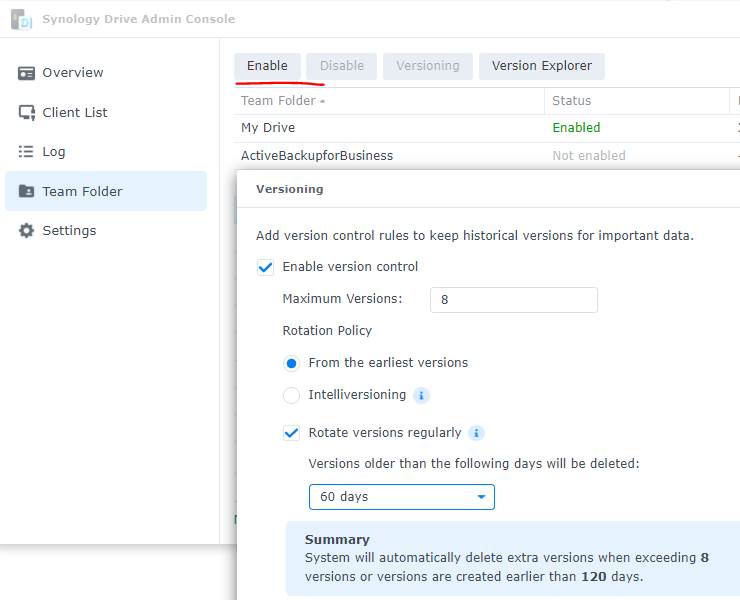Screen dimensions: 740x600
Task: Go to the Log page
Action: tap(106, 152)
